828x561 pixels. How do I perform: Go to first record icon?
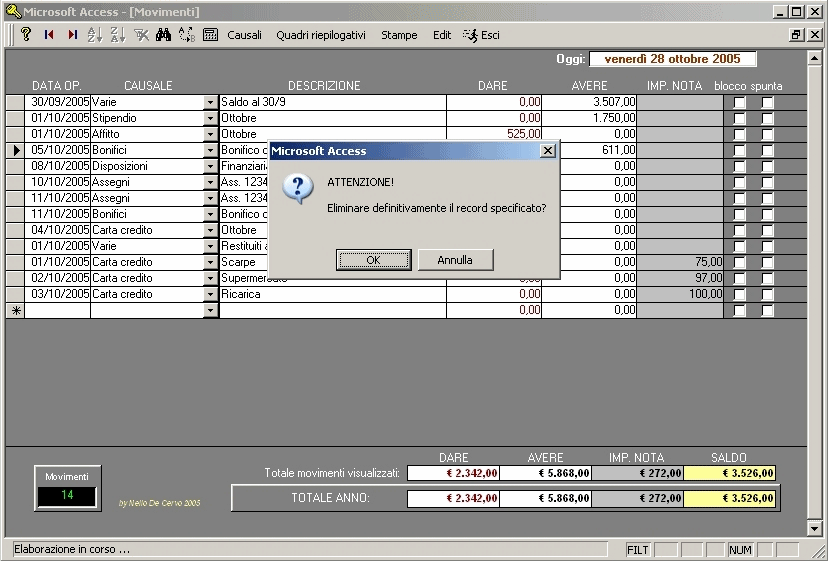coord(49,34)
